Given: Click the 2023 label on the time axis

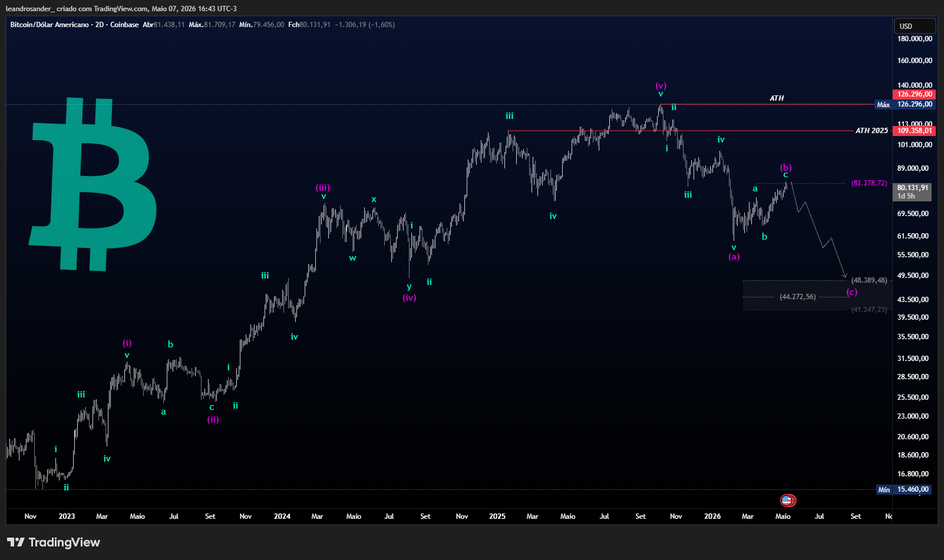Looking at the screenshot, I should tap(67, 516).
